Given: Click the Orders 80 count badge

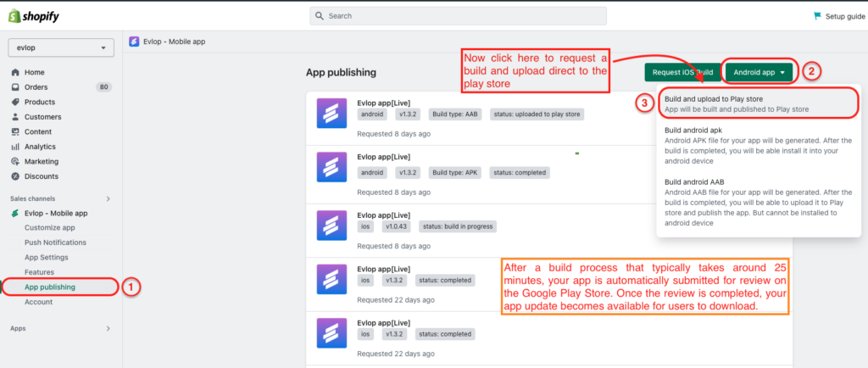Looking at the screenshot, I should 103,86.
